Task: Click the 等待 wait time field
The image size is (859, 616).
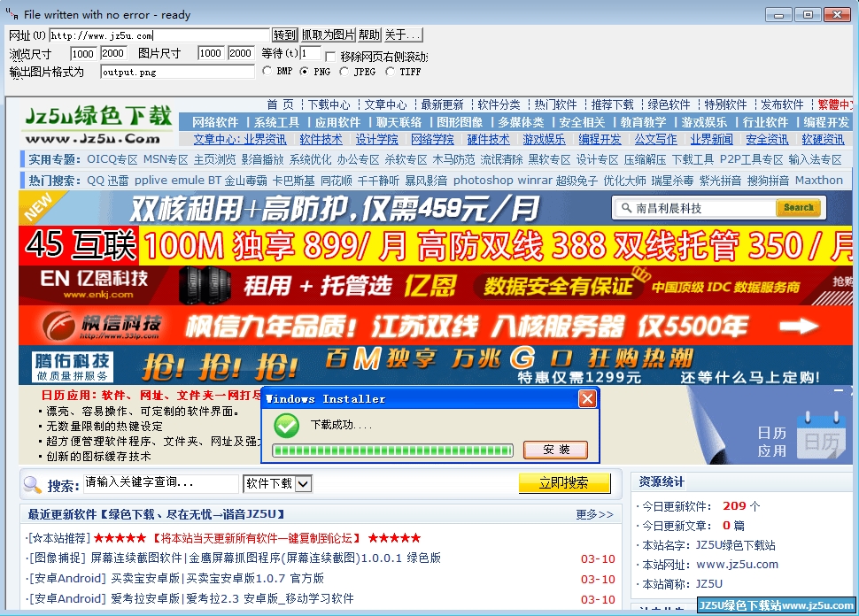Action: click(310, 53)
